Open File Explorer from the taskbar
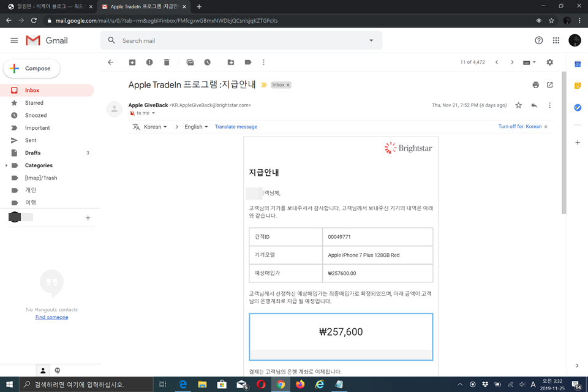Screen dimensions: 588x392 point(203,385)
